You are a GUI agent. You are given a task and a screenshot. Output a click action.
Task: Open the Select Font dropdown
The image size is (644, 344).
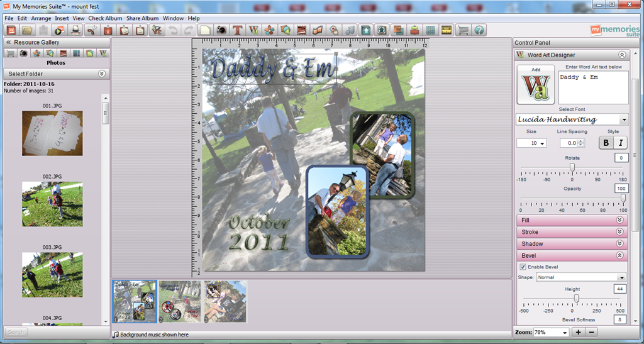625,120
